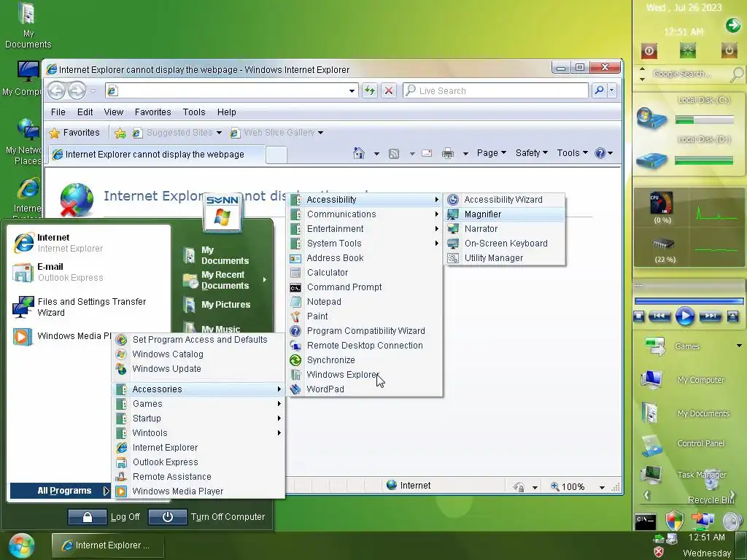Expand the Wintools submenu
This screenshot has width=747, height=560.
(x=198, y=433)
